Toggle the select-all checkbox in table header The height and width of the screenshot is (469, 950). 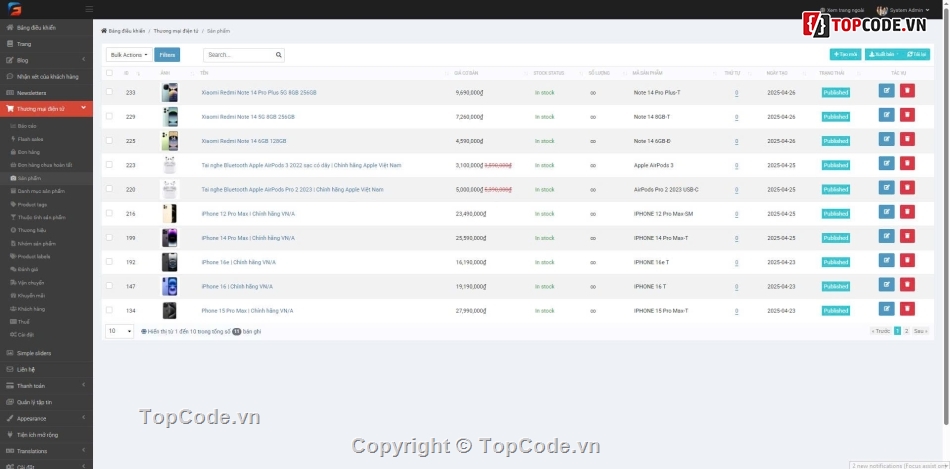coord(109,73)
